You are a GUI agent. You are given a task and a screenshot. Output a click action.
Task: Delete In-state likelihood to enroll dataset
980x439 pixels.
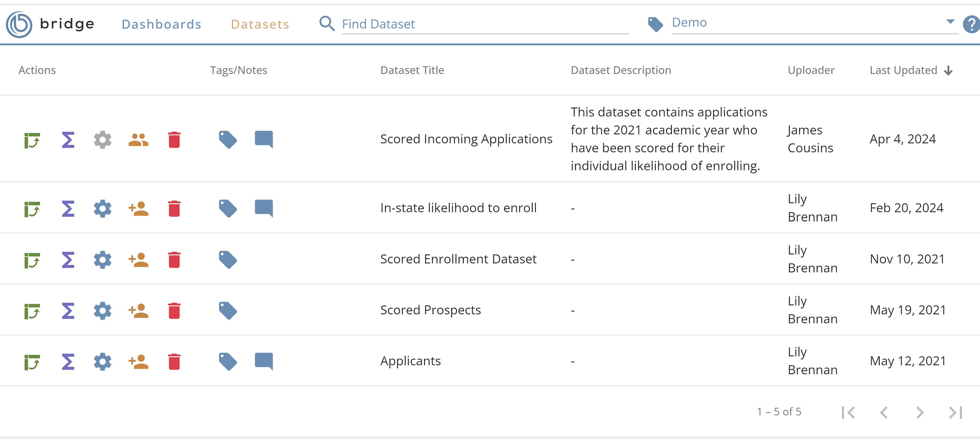174,208
